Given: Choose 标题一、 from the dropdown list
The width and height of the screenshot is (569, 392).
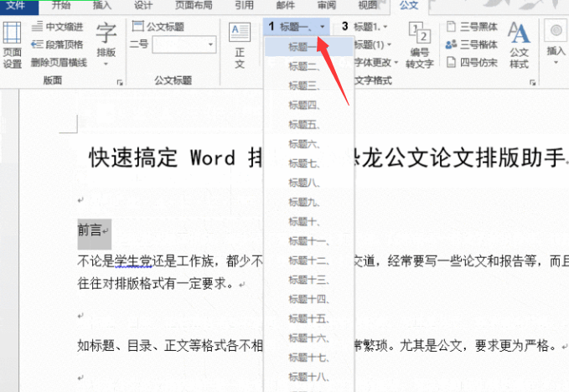Looking at the screenshot, I should pos(309,47).
